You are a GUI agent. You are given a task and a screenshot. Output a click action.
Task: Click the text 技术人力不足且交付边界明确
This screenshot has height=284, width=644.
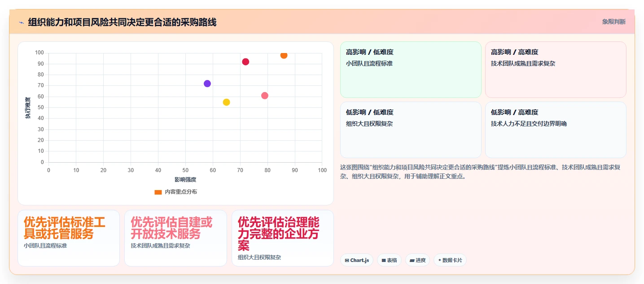point(529,124)
